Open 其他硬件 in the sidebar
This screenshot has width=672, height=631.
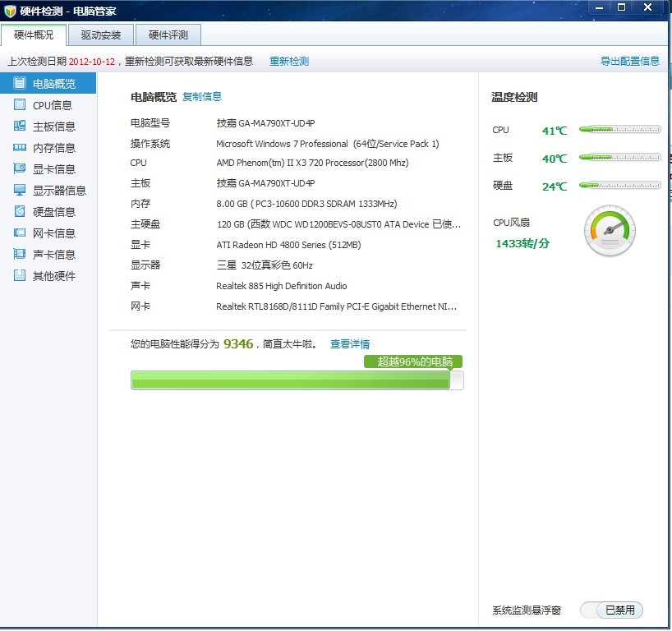point(48,276)
